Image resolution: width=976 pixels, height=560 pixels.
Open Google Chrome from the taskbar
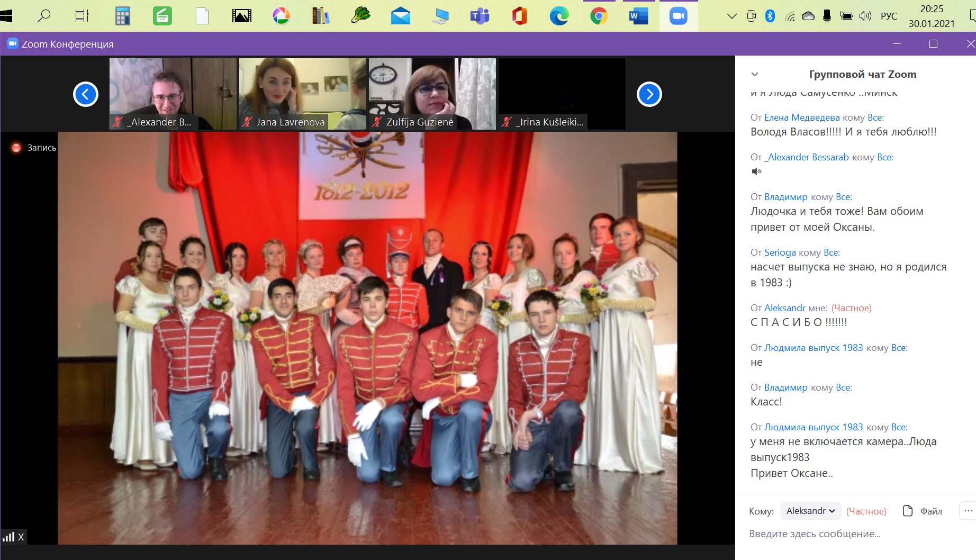(599, 16)
